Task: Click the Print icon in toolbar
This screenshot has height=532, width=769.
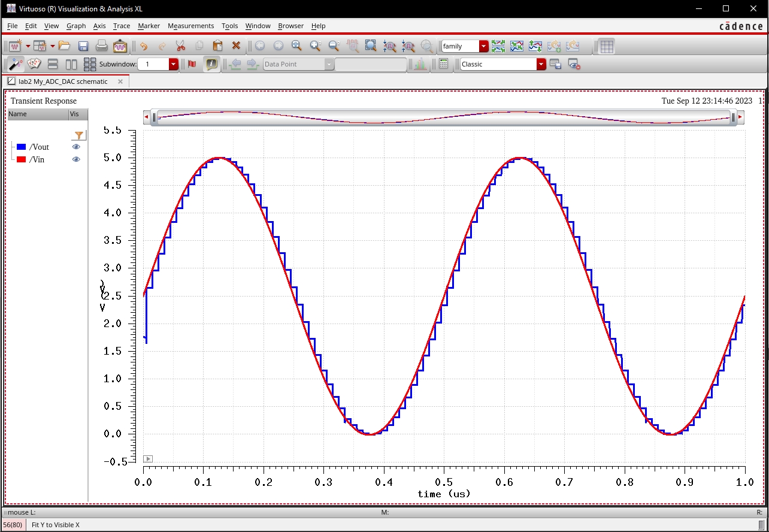Action: tap(101, 46)
